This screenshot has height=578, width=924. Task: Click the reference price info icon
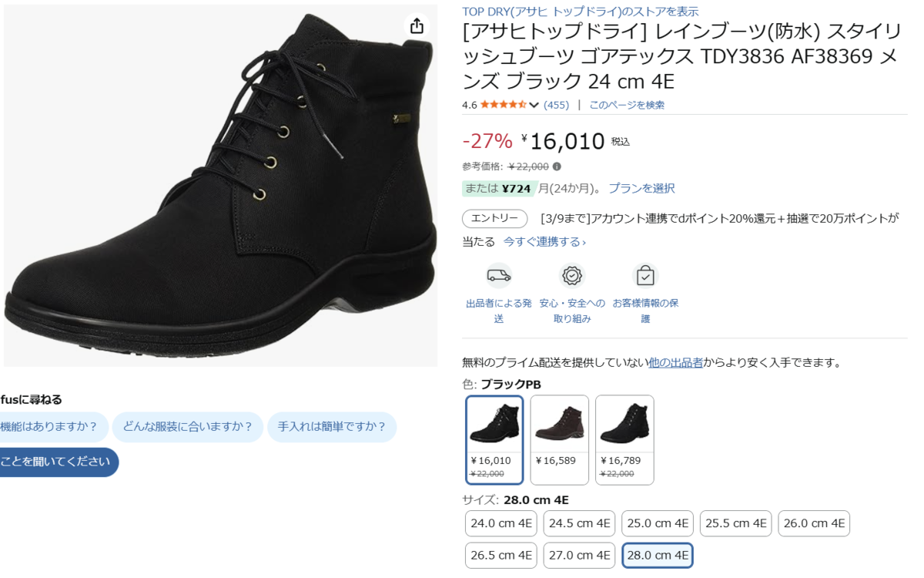557,166
